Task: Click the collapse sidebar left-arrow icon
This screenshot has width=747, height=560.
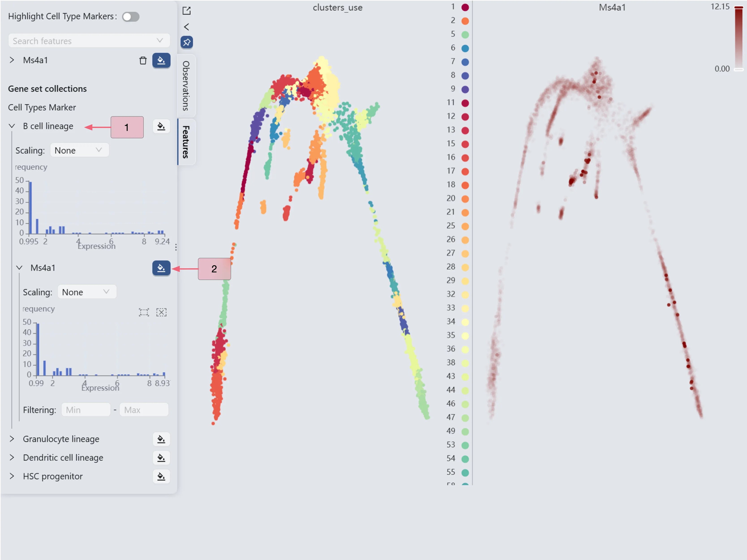Action: [186, 27]
